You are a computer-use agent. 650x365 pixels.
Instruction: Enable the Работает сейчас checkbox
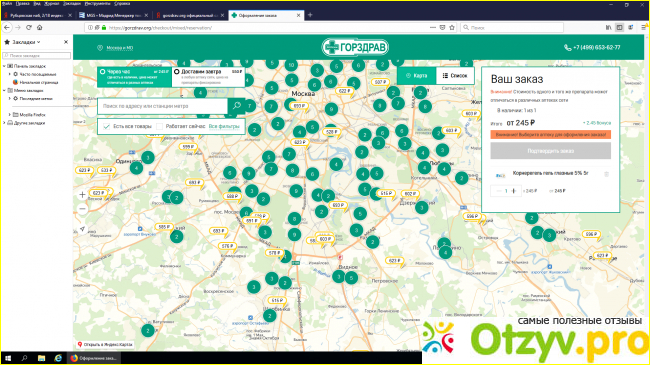point(160,126)
